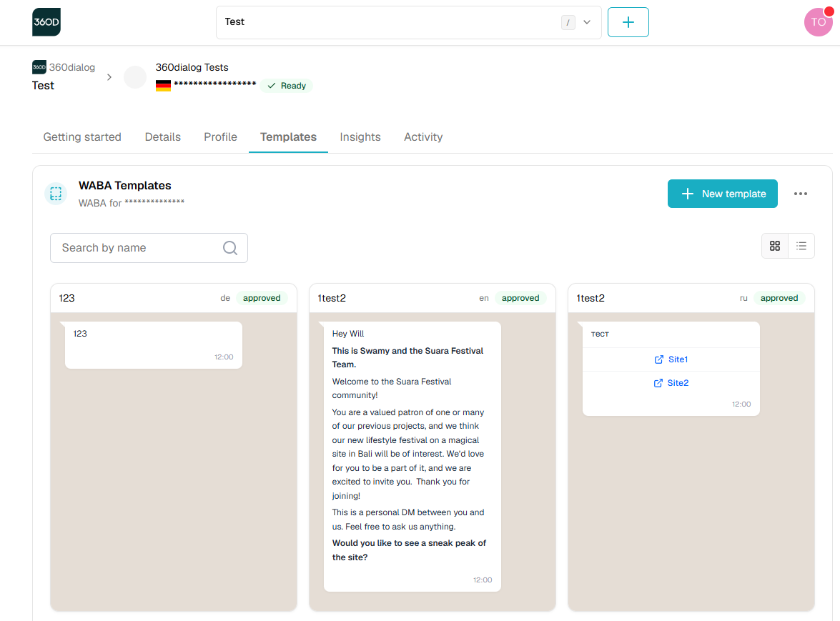Click the Site2 external link icon
Viewport: 840px width, 621px height.
pos(658,383)
